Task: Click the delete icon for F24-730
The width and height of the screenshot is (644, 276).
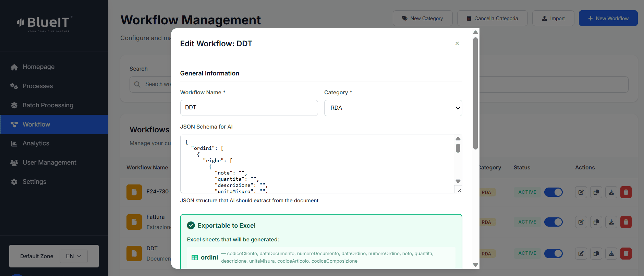Action: 626,192
